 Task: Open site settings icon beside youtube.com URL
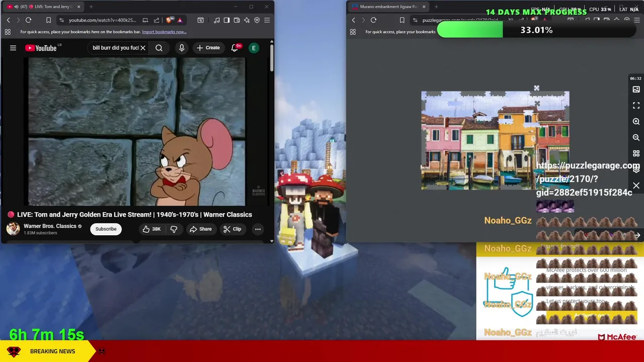tap(61, 20)
